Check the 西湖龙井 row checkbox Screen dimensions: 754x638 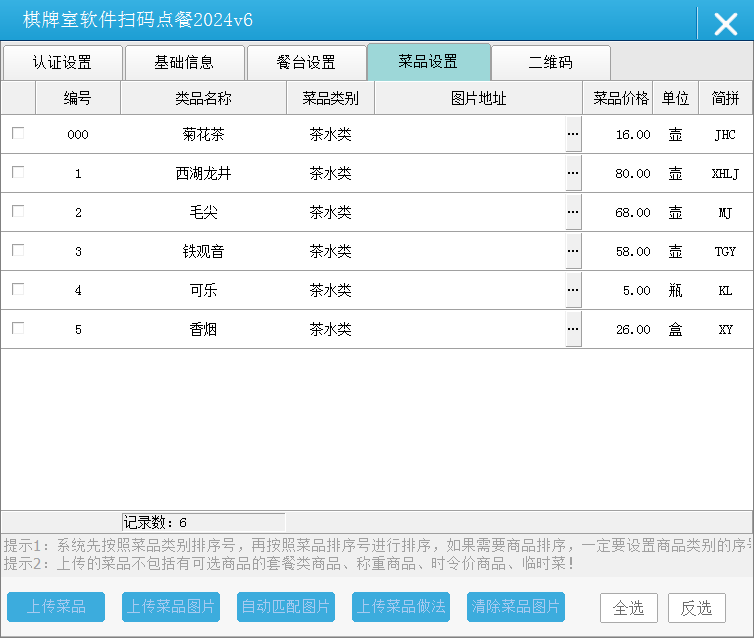[18, 172]
